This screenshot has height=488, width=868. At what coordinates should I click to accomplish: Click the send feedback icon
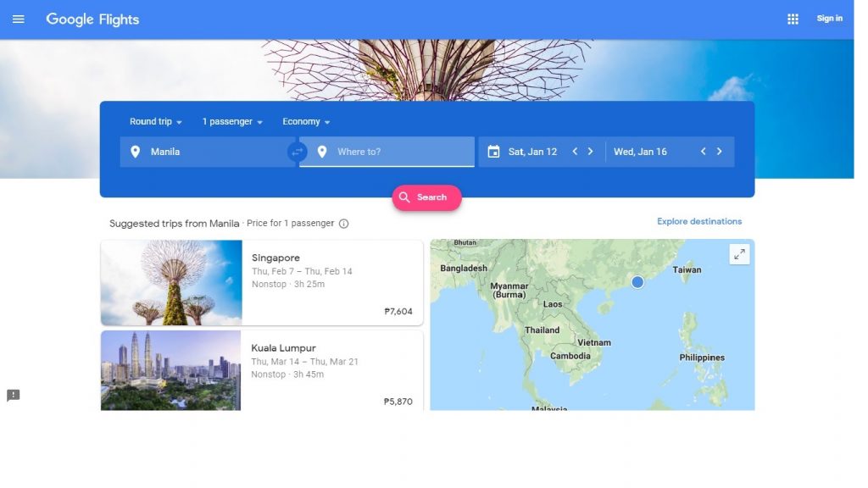pyautogui.click(x=14, y=395)
